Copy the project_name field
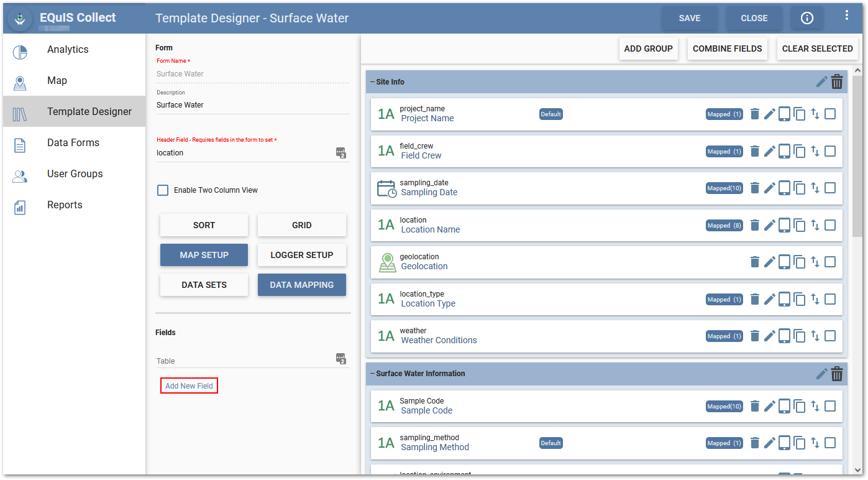Viewport: 868px width, 480px height. (800, 114)
